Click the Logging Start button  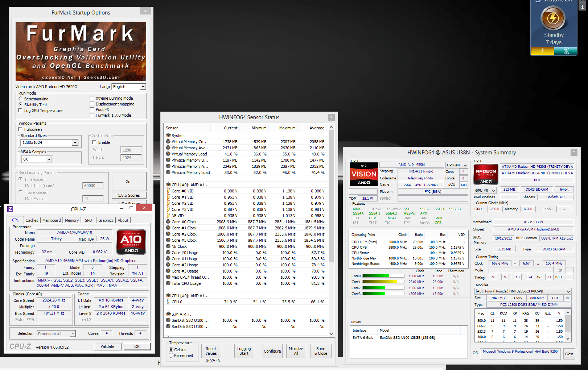[244, 351]
